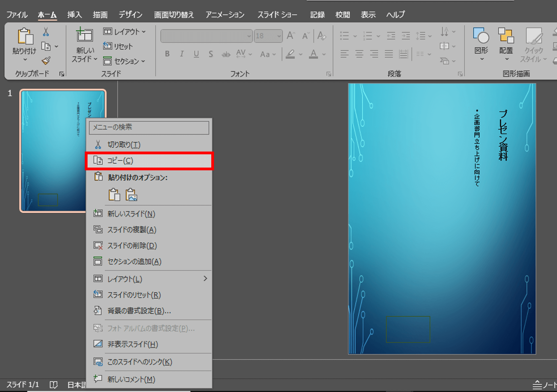Click the text highlight color swatch
557x392 pixels.
(290, 54)
